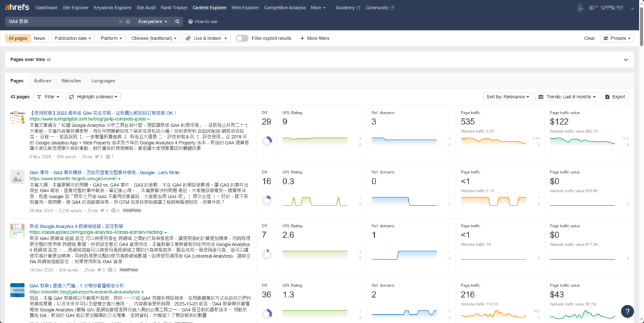Viewport: 644px width, 323px height.
Task: Open search field help question icon
Action: coord(128,22)
